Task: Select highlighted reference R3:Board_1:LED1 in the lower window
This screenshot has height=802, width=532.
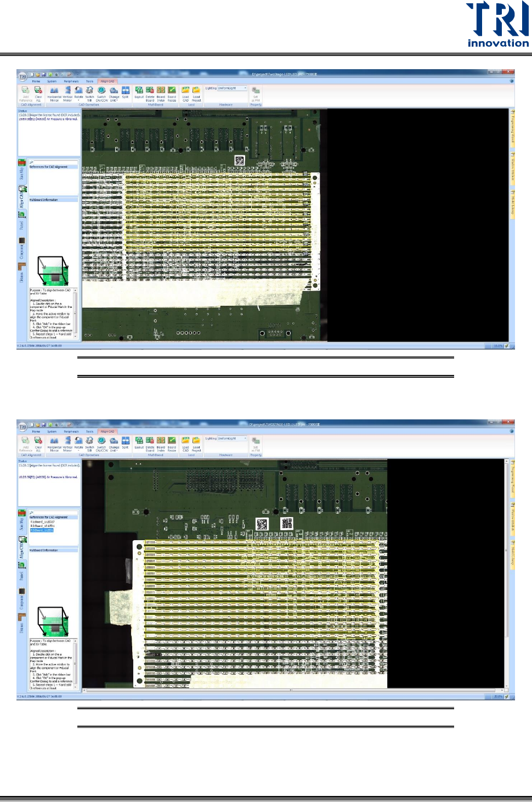Action: [42, 530]
